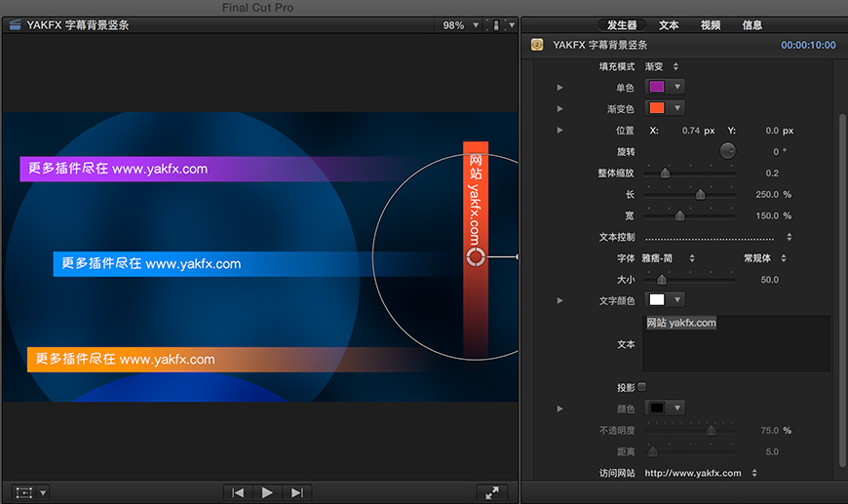Toggle full-screen viewer playback icon

click(x=492, y=492)
